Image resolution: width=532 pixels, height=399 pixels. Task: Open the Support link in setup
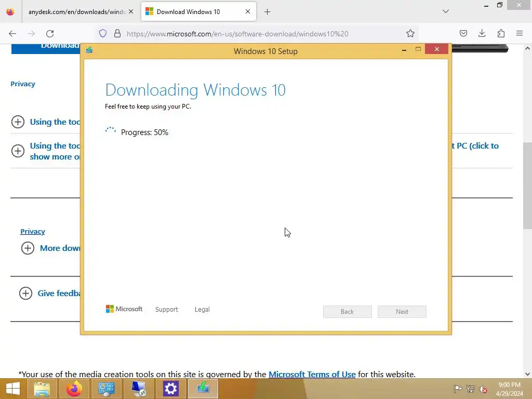167,310
